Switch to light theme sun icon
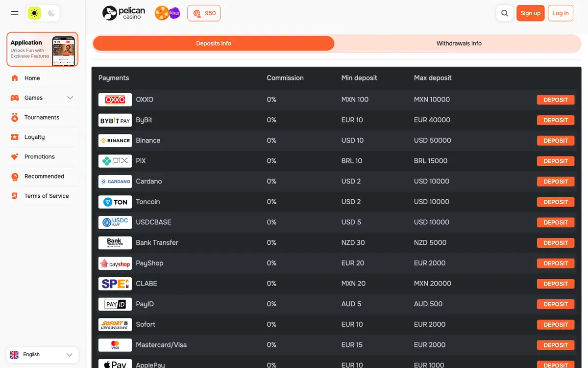 pos(34,13)
